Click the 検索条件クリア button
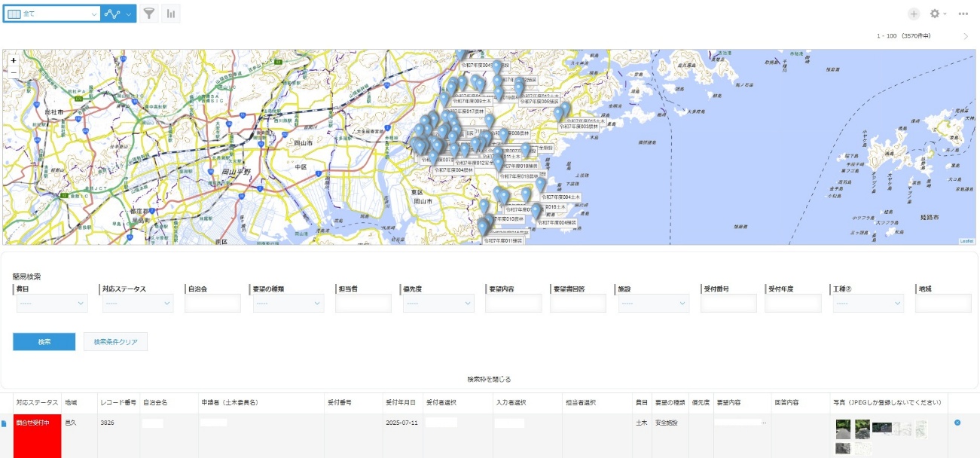The image size is (980, 458). tap(115, 342)
